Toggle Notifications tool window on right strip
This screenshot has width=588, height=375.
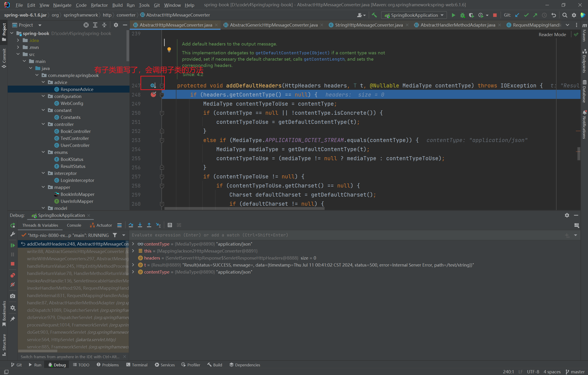pos(584,125)
